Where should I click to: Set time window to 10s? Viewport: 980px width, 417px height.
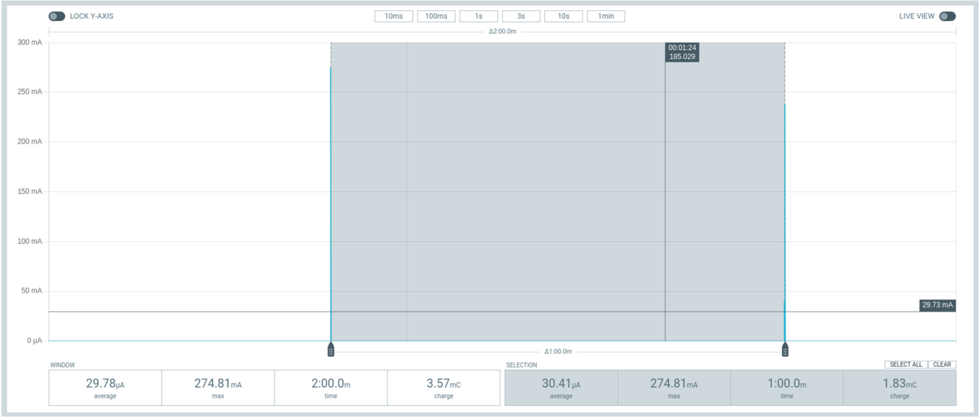(x=564, y=16)
